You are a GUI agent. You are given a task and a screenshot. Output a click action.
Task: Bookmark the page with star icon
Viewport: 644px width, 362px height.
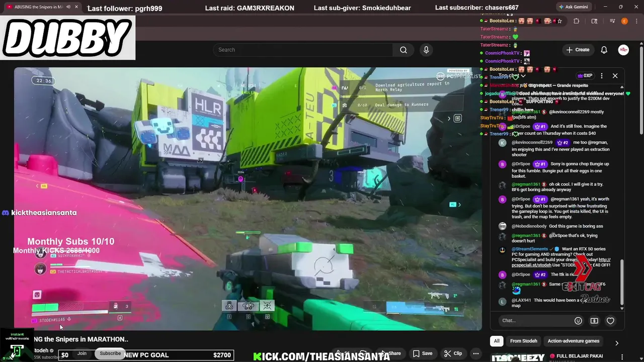point(559,21)
